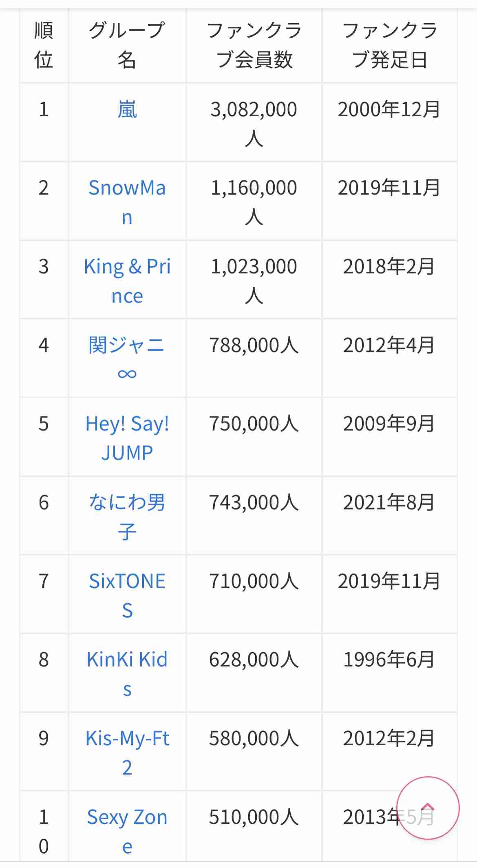Open the Sexy Zone link

(x=127, y=832)
